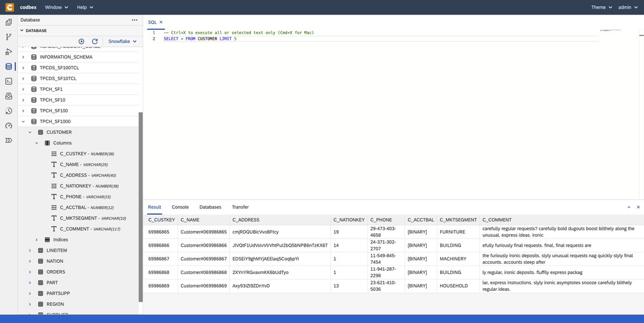Open the Terminal sidebar icon

(x=9, y=81)
